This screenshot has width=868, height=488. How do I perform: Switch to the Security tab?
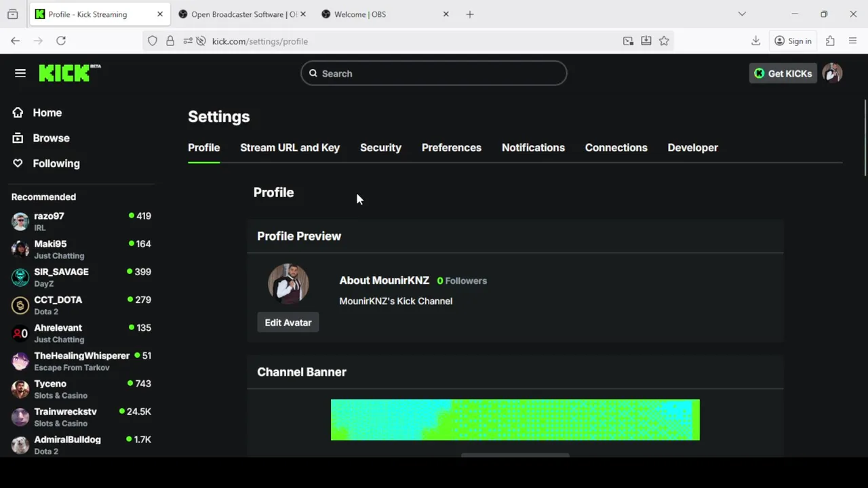380,148
